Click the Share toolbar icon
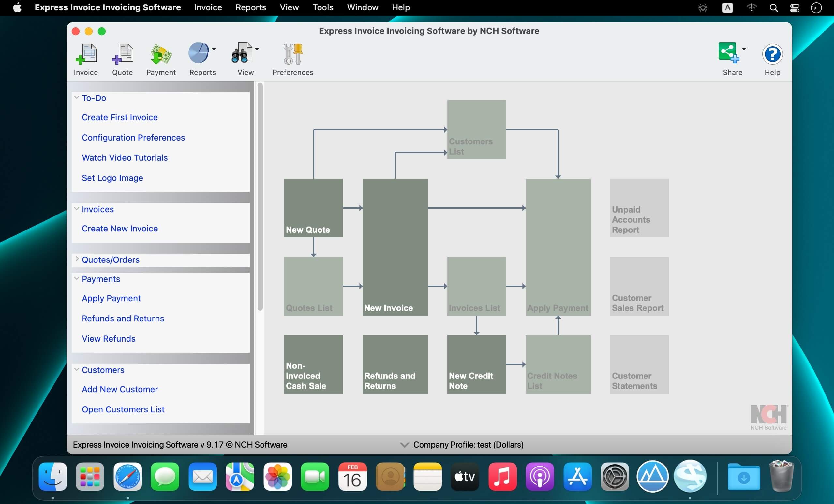The height and width of the screenshot is (504, 834). (x=728, y=53)
